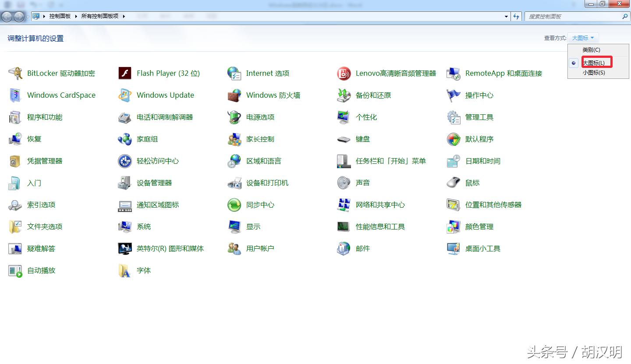Open the address bar history dropdown

(506, 16)
